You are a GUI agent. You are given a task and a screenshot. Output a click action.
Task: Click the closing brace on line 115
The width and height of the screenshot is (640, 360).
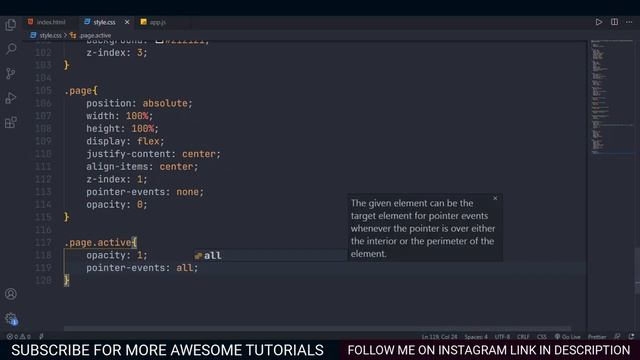pyautogui.click(x=67, y=217)
